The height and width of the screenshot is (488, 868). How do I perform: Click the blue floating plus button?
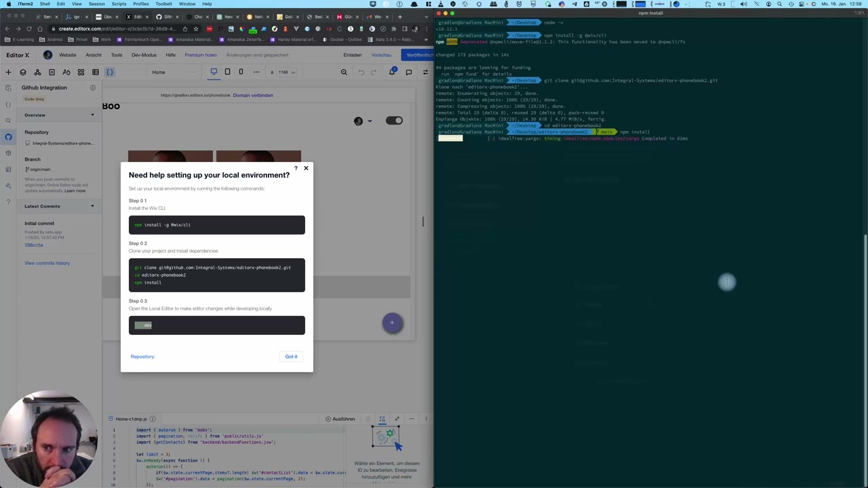coord(392,323)
